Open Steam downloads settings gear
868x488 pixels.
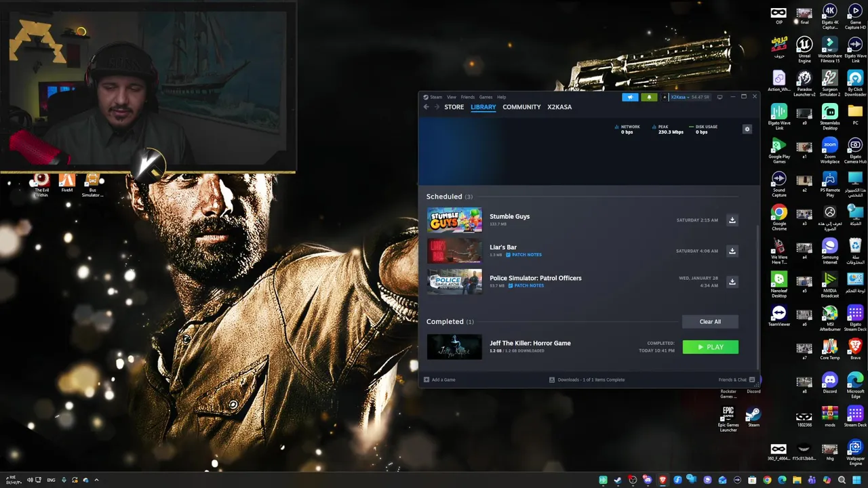[747, 129]
